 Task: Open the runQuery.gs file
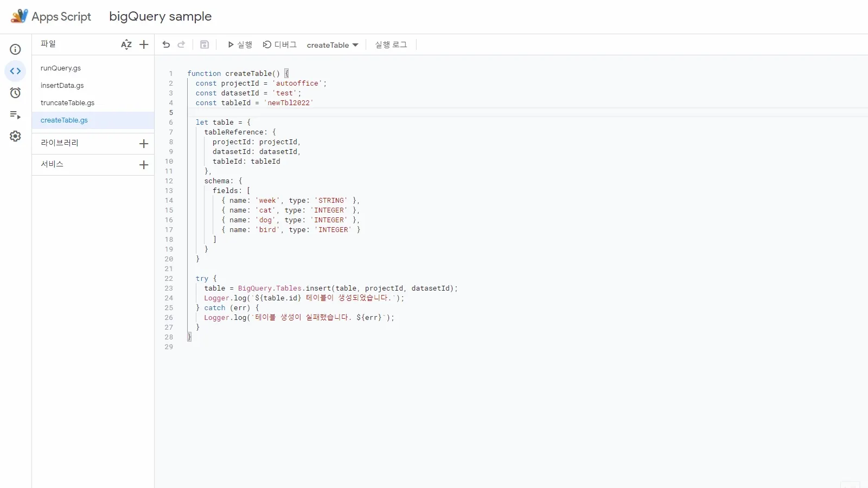(61, 68)
